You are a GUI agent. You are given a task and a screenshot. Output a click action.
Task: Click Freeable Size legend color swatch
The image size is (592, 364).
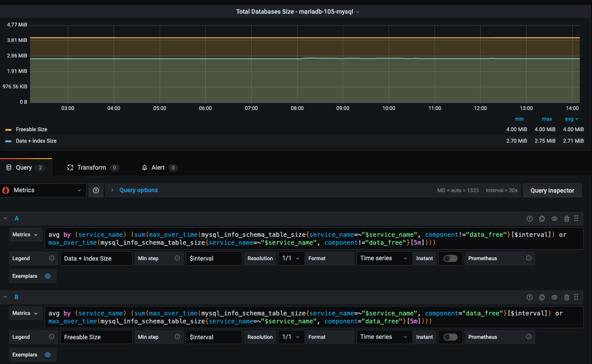[8, 130]
